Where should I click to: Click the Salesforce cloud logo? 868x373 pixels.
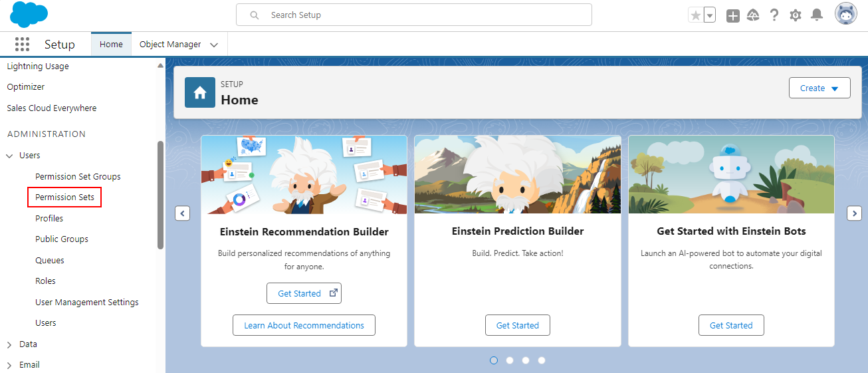(x=29, y=14)
